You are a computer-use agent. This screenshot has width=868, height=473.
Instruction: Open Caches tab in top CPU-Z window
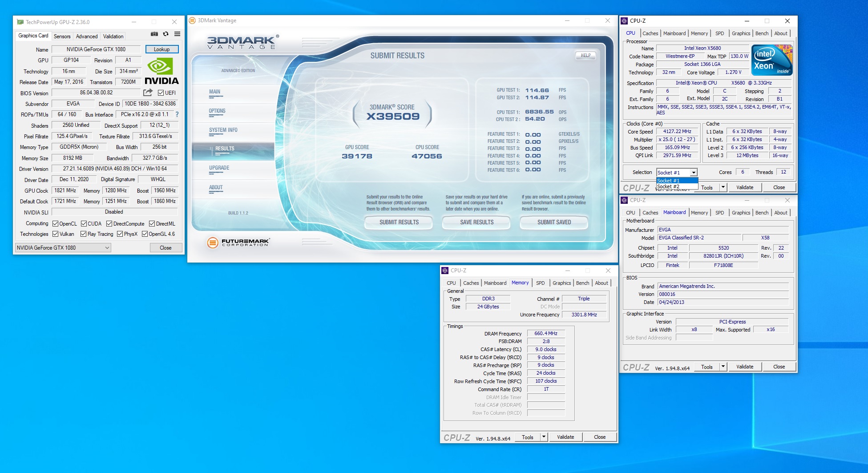pos(650,33)
